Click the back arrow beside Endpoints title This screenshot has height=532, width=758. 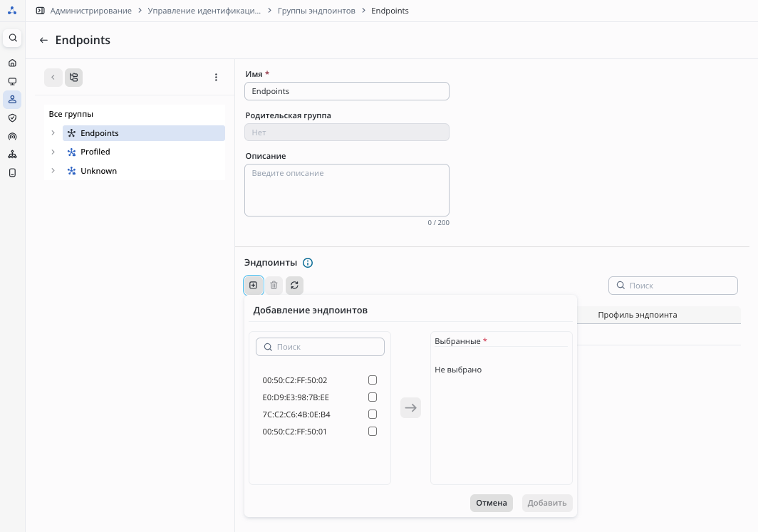pyautogui.click(x=43, y=41)
